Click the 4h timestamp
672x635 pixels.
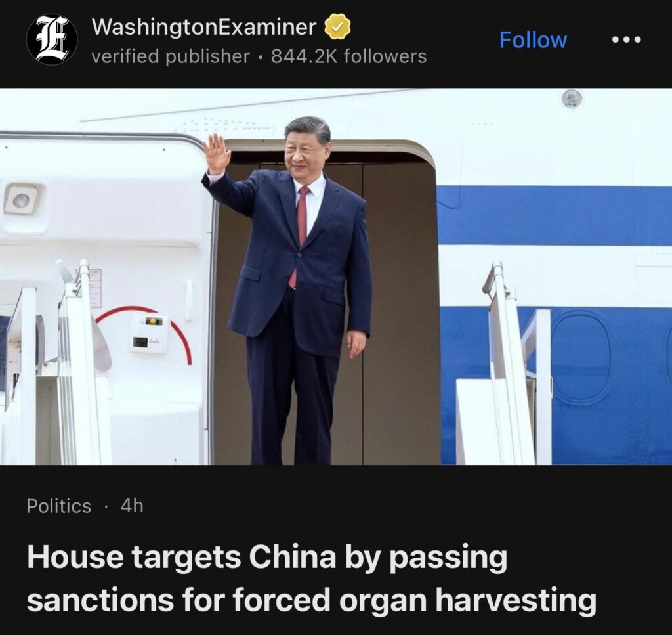coord(132,506)
